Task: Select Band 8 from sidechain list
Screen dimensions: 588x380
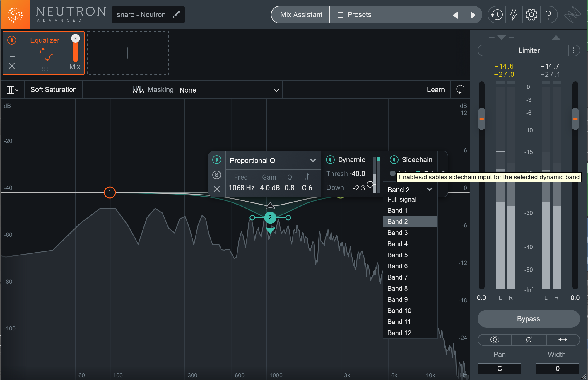Action: click(x=410, y=289)
